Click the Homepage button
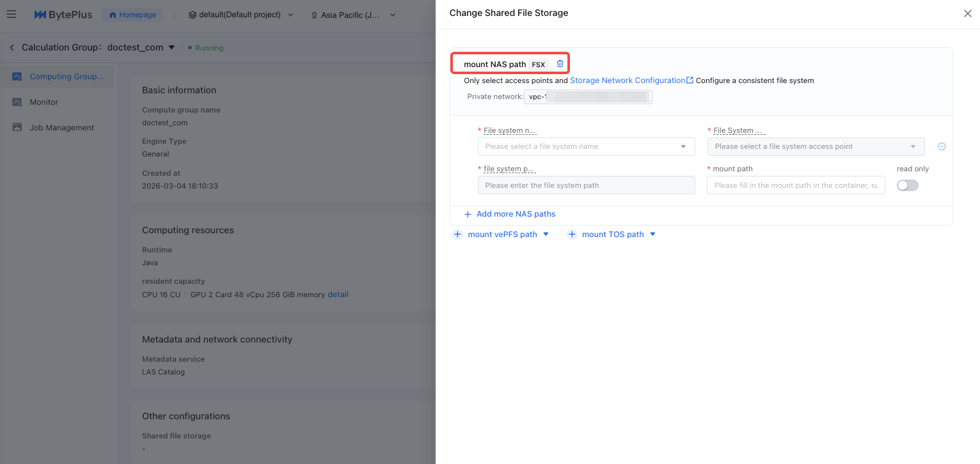 (132, 15)
